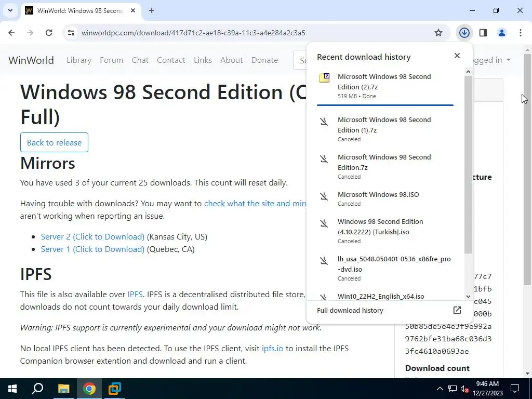532x399 pixels.
Task: Download from Server 2 (Kansas City)
Action: point(92,236)
